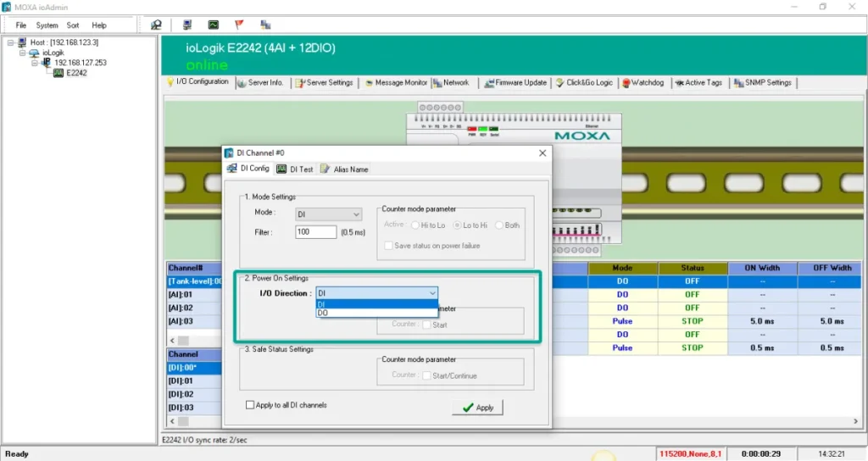Screen dimensions: 868x461
Task: Select the ioLogik tree item
Action: (53, 53)
